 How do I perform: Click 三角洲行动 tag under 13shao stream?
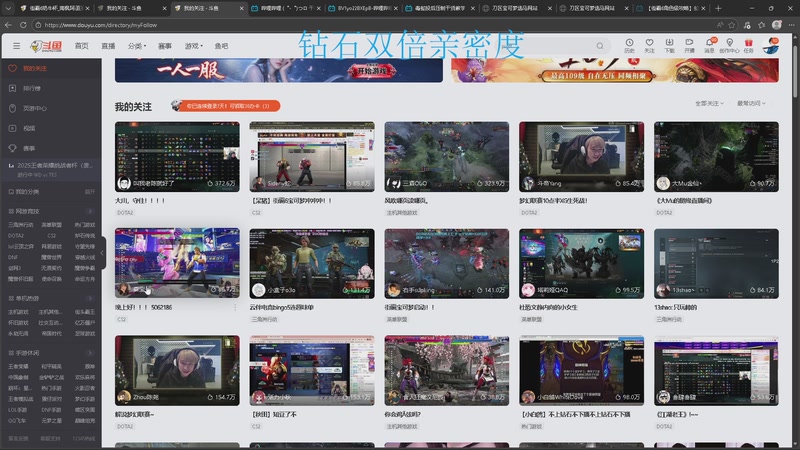[x=669, y=319]
